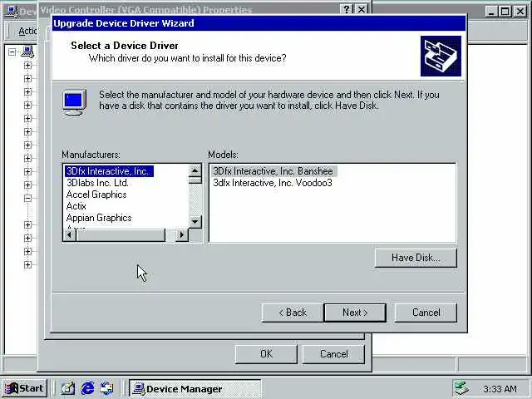
Task: Cancel the Video Controller Properties dialog
Action: [333, 354]
